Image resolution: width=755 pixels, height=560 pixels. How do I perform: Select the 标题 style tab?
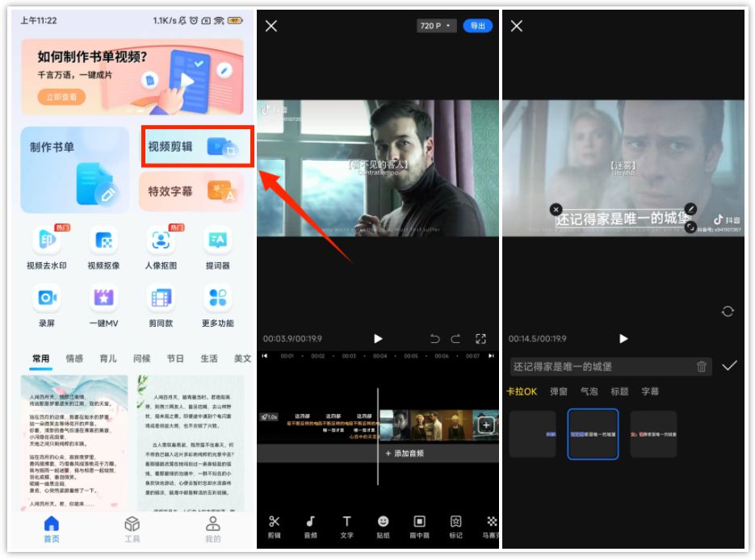pos(619,391)
